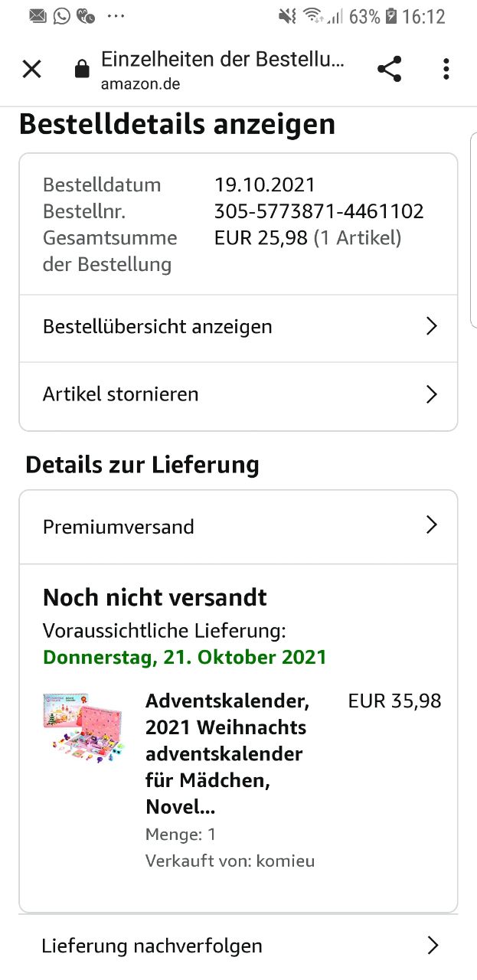Select Bestellübersicht anzeigen entry
Screen dimensions: 477x980
(238, 328)
